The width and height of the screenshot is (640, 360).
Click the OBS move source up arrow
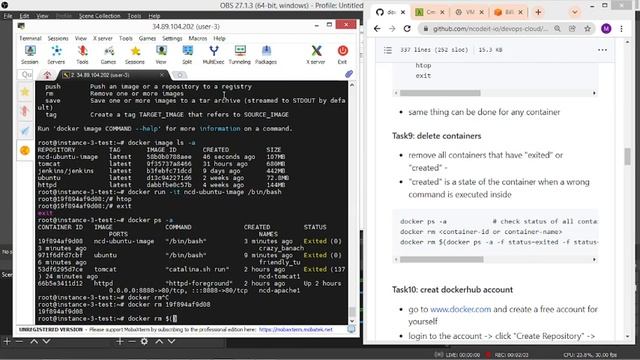coord(159,341)
